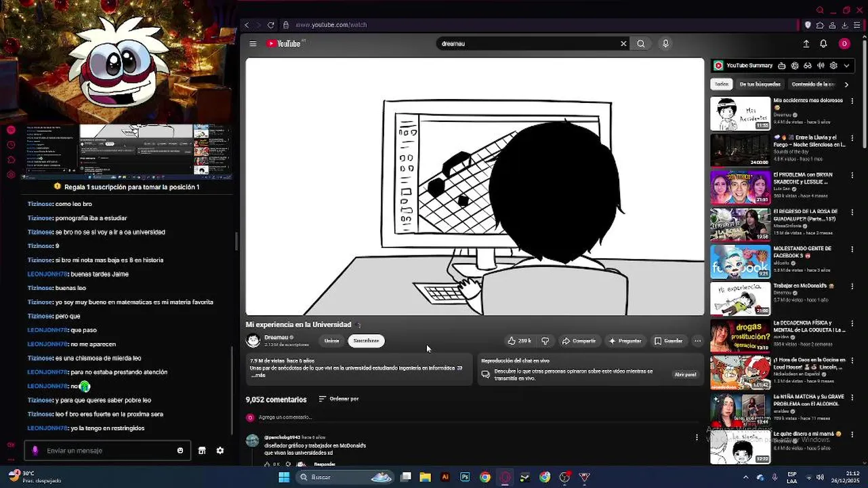Open the YouTube upload/create icon
Viewport: 868px width, 488px height.
806,43
